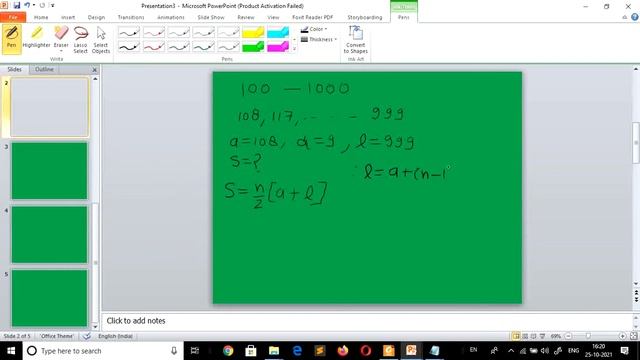Click Convert to Shapes
640x360 pixels.
356,39
